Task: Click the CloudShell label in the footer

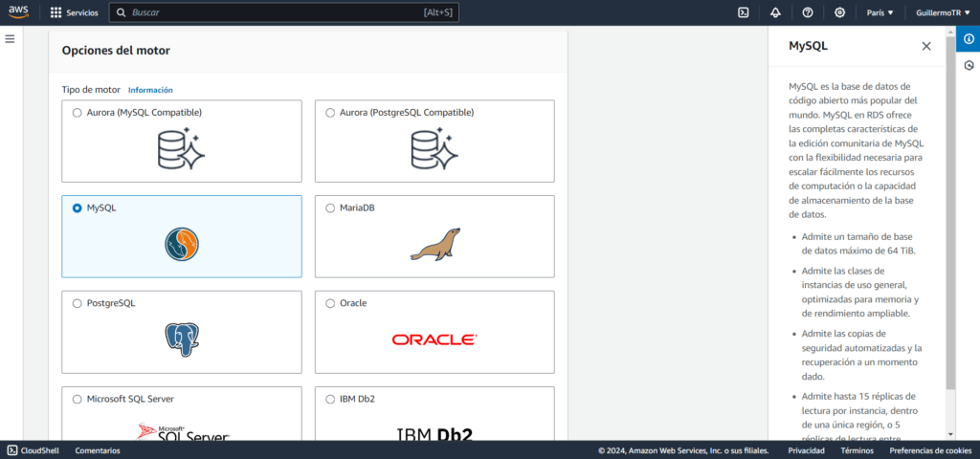Action: point(40,450)
